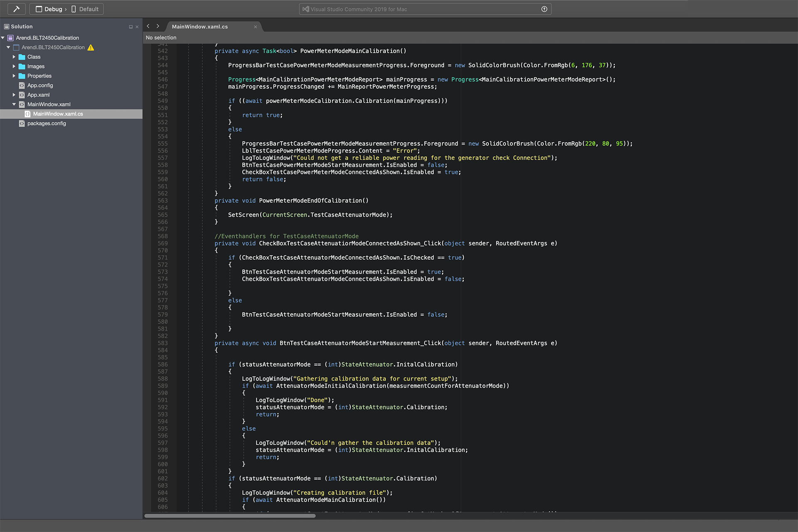Click the Solution pad header icon
The width and height of the screenshot is (798, 532).
click(x=6, y=27)
